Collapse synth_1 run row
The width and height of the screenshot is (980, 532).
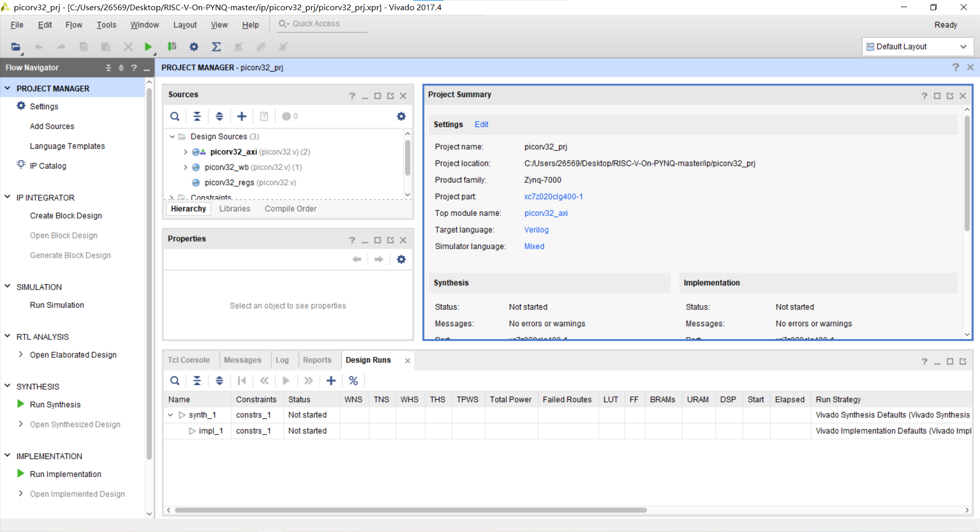tap(170, 415)
